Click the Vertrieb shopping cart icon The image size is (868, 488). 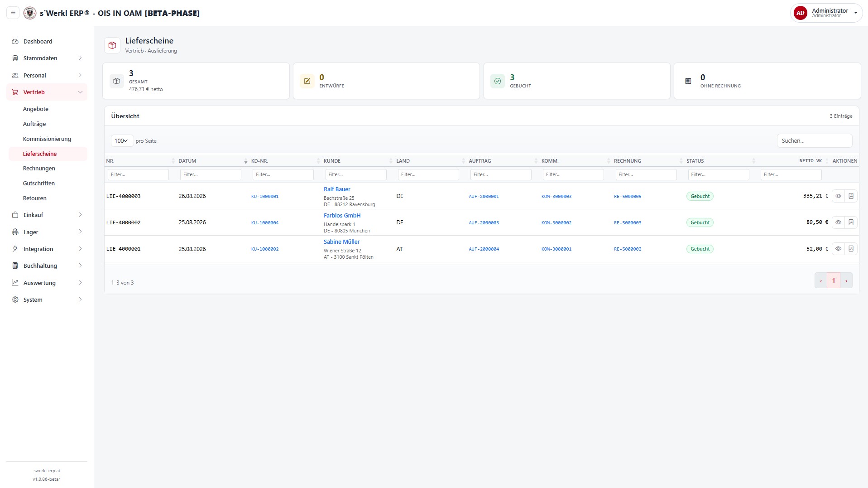pos(15,92)
